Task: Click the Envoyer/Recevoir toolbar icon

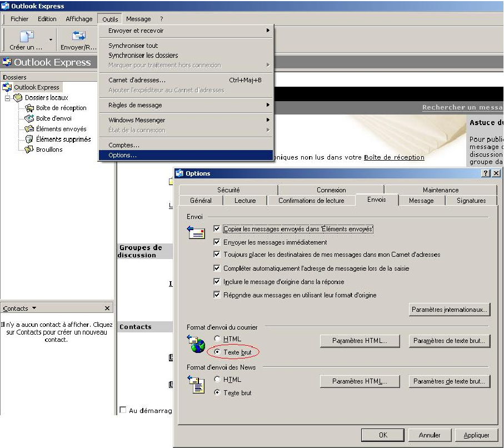Action: tap(78, 36)
